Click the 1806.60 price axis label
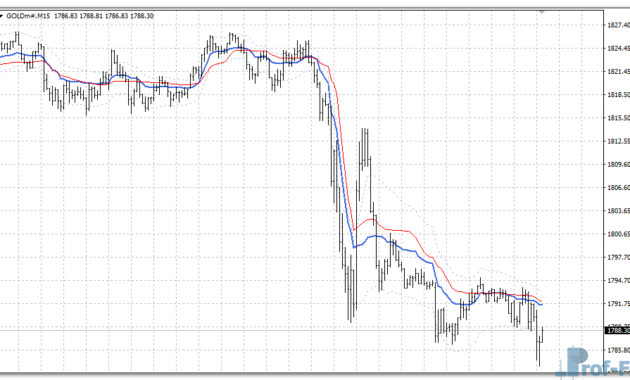 [618, 188]
